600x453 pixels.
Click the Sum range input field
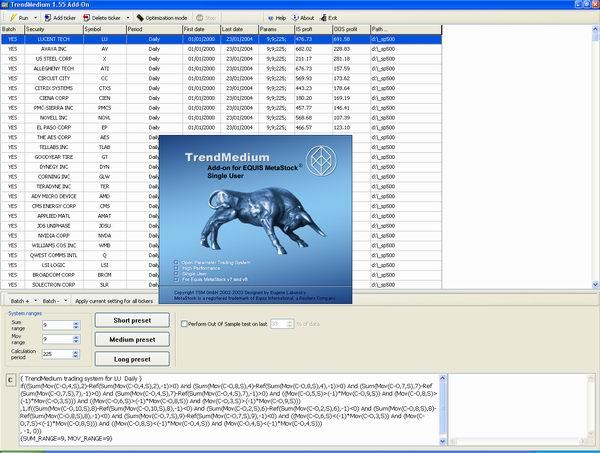pyautogui.click(x=57, y=325)
